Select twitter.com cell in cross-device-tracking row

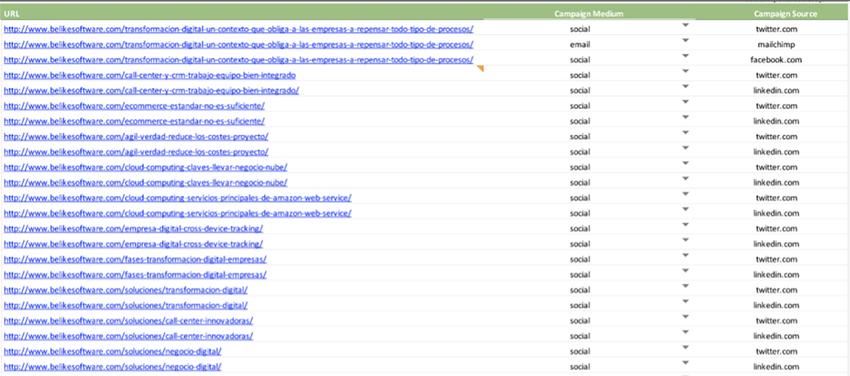[776, 229]
